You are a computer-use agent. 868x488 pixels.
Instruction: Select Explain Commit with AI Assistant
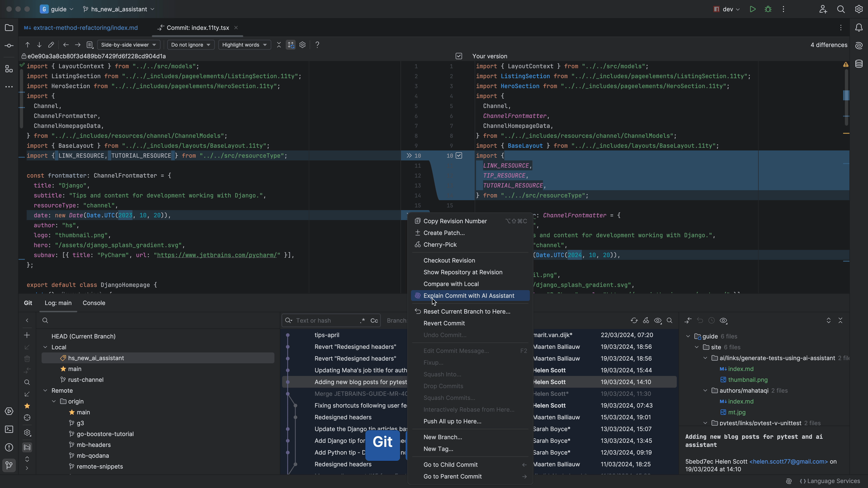469,296
